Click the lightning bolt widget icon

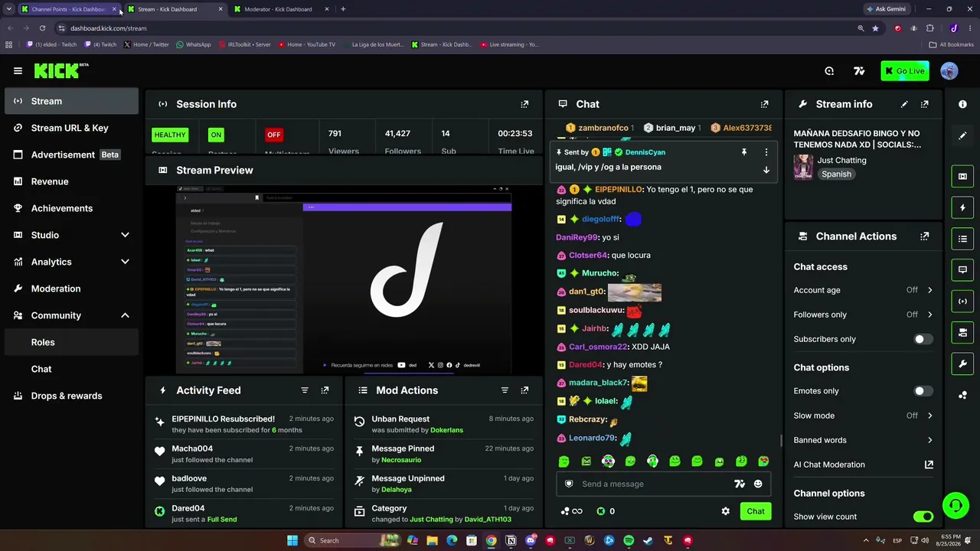[962, 207]
